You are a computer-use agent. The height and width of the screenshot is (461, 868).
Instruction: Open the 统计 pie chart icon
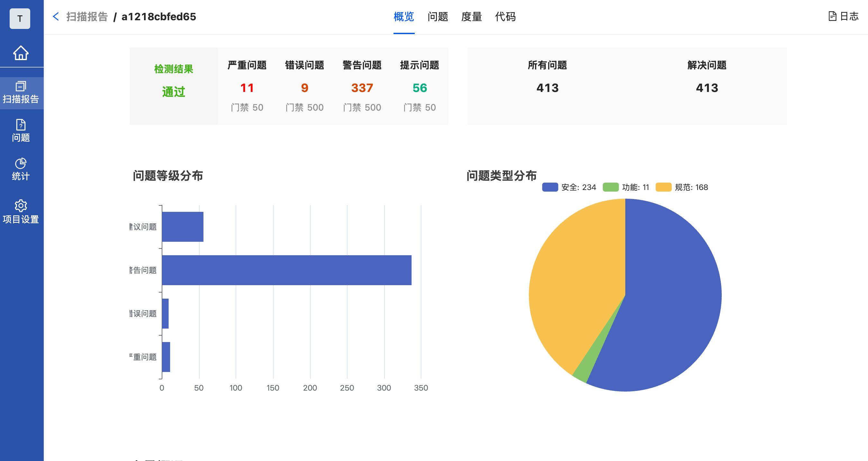click(21, 164)
